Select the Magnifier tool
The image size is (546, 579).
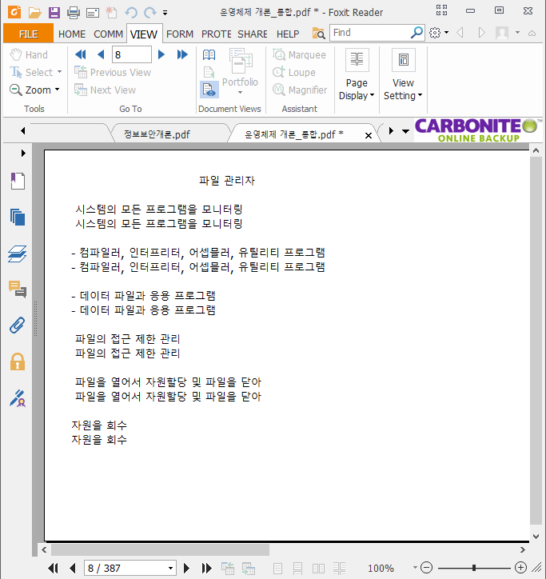tap(300, 90)
